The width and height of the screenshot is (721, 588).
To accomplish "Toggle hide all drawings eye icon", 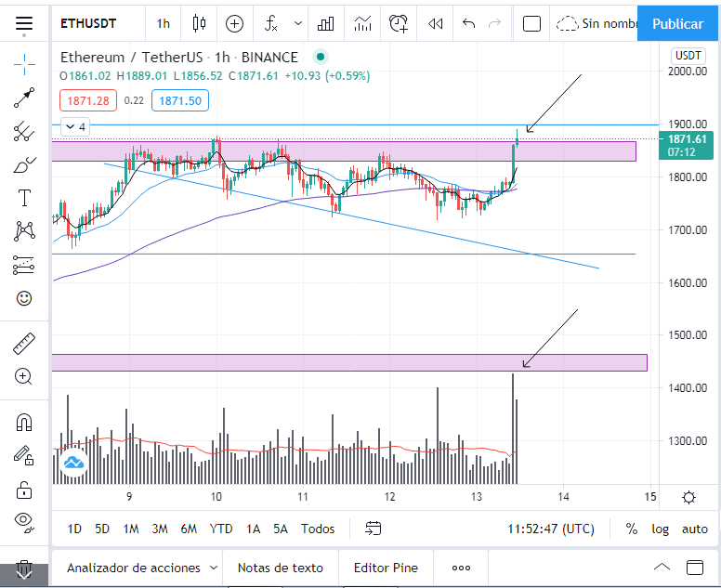I will point(24,521).
